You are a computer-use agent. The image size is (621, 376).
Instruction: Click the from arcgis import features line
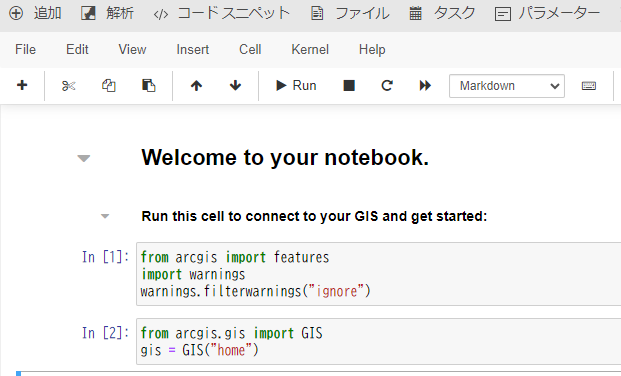(235, 258)
